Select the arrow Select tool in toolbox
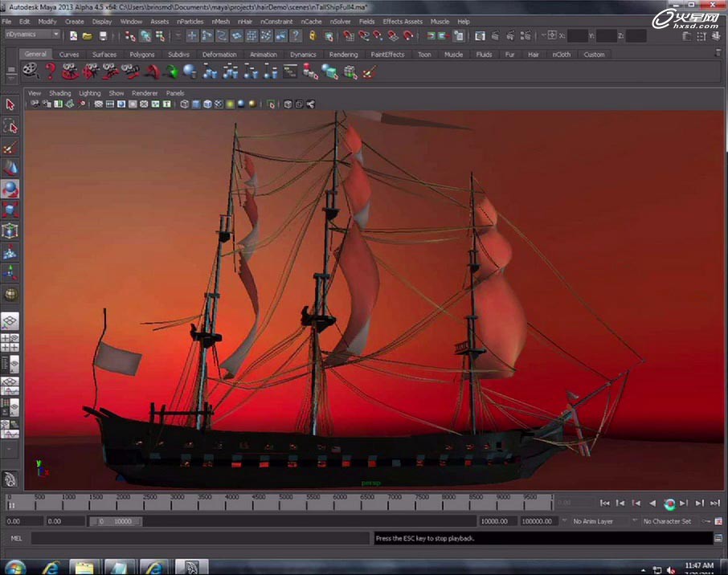This screenshot has height=575, width=728. tap(10, 105)
